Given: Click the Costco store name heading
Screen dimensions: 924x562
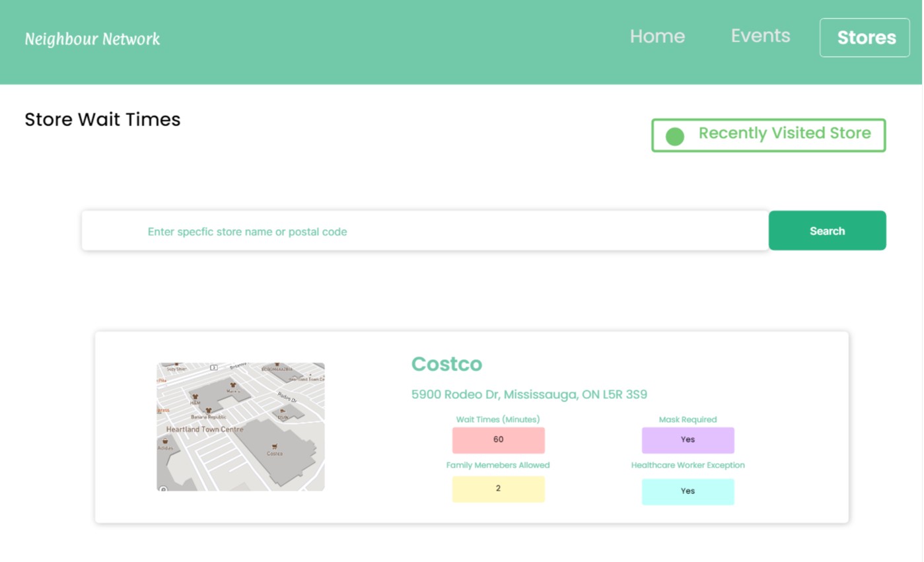Looking at the screenshot, I should coord(446,364).
